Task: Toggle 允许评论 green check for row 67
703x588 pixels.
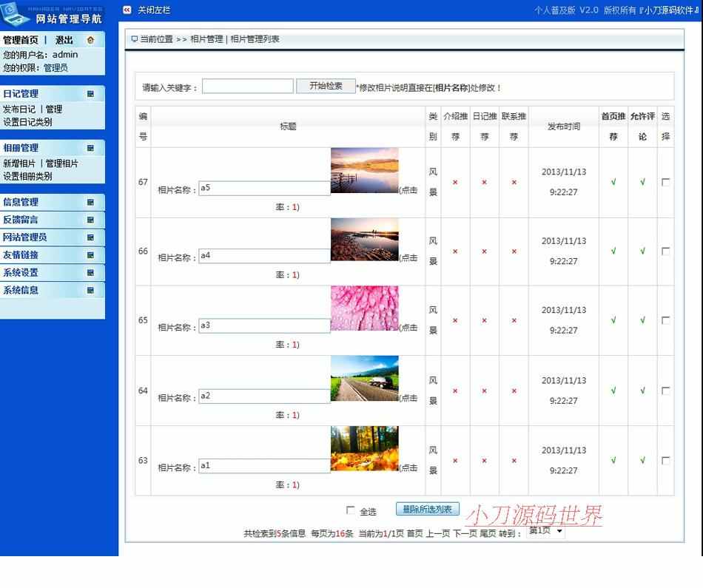Action: click(x=642, y=182)
